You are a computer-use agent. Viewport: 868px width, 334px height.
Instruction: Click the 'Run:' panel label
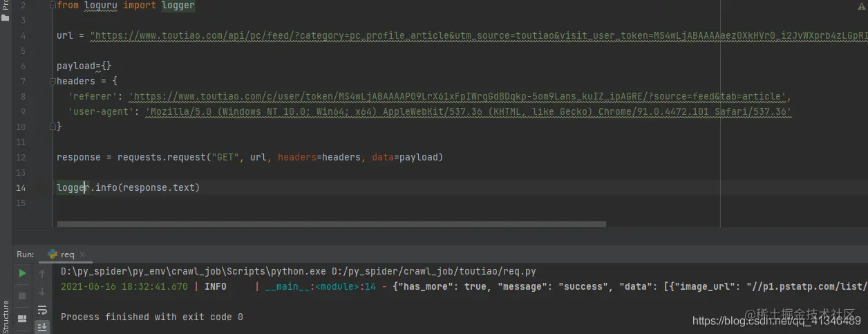tap(26, 254)
